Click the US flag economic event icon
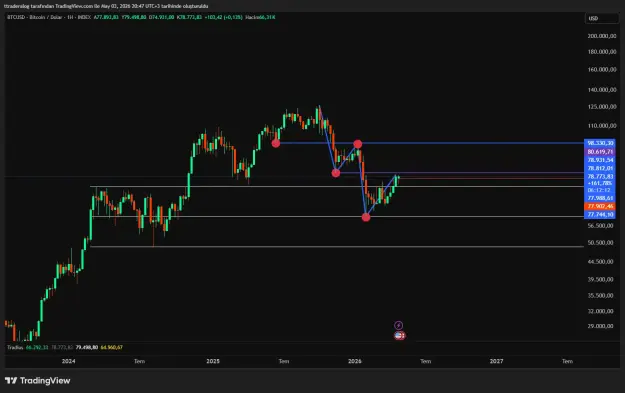Viewport: 625px width, 393px height. coord(399,336)
